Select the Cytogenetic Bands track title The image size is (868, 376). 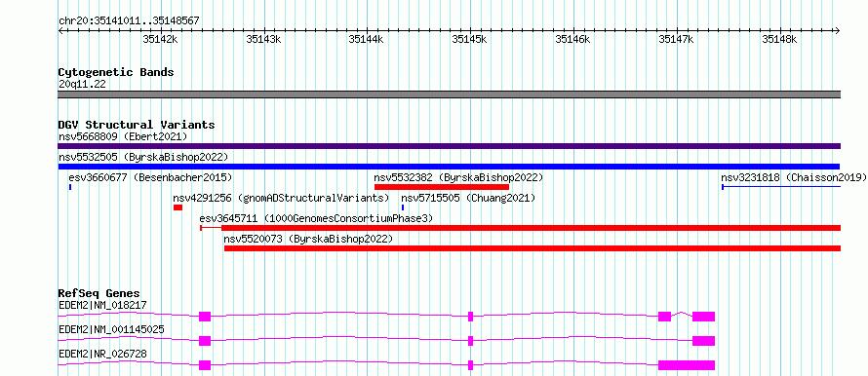pos(116,72)
